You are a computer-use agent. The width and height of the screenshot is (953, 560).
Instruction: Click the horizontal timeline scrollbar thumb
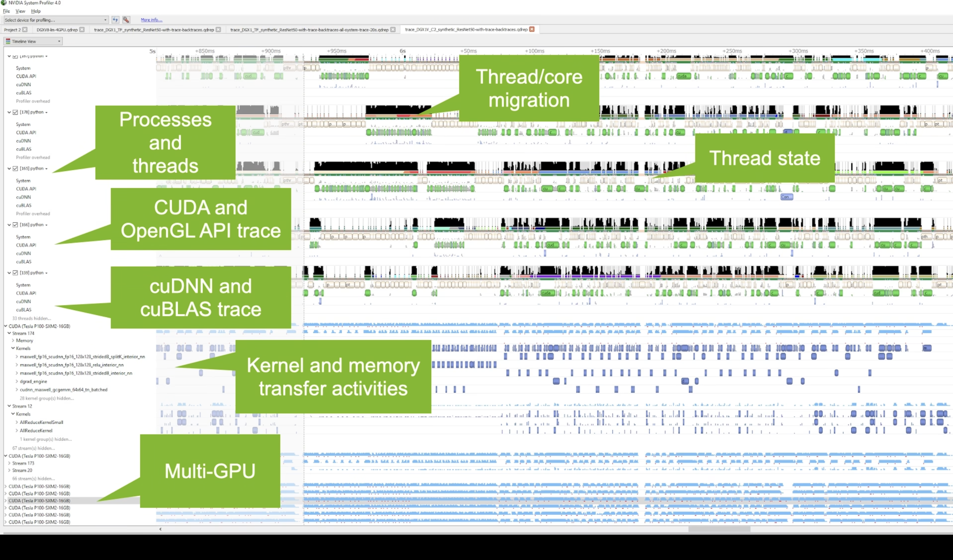[719, 529]
